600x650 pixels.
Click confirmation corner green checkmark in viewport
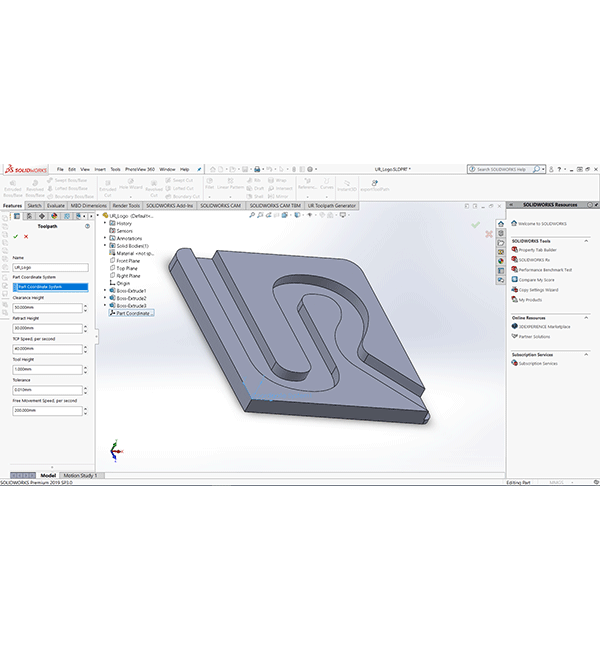476,225
